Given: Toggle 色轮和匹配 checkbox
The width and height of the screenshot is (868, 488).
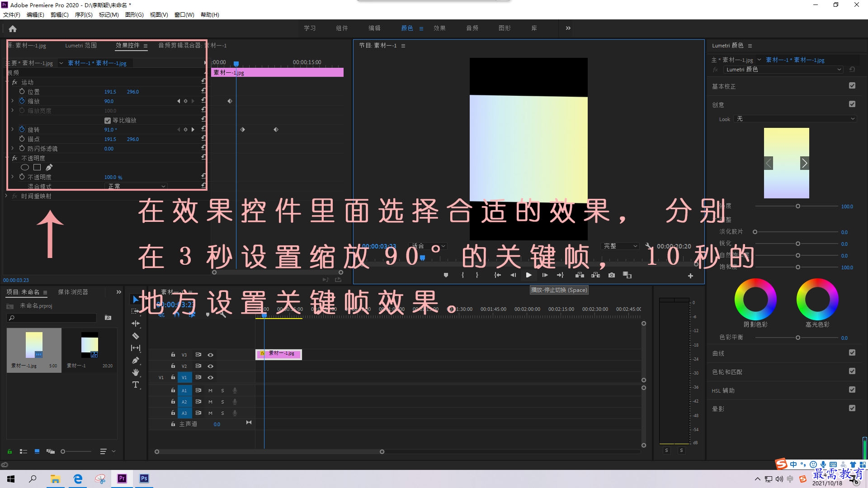Looking at the screenshot, I should coord(852,371).
